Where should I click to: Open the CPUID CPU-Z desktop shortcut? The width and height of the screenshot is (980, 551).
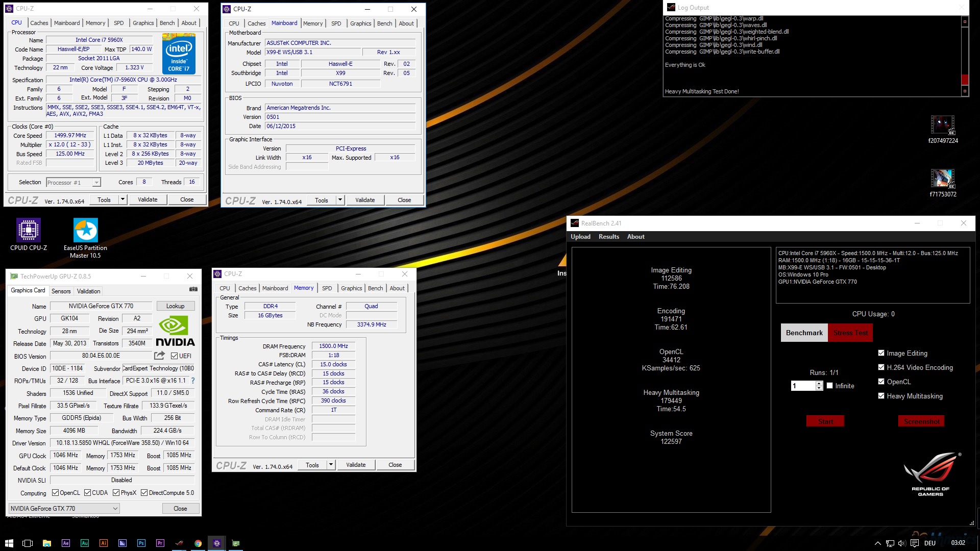(x=29, y=234)
